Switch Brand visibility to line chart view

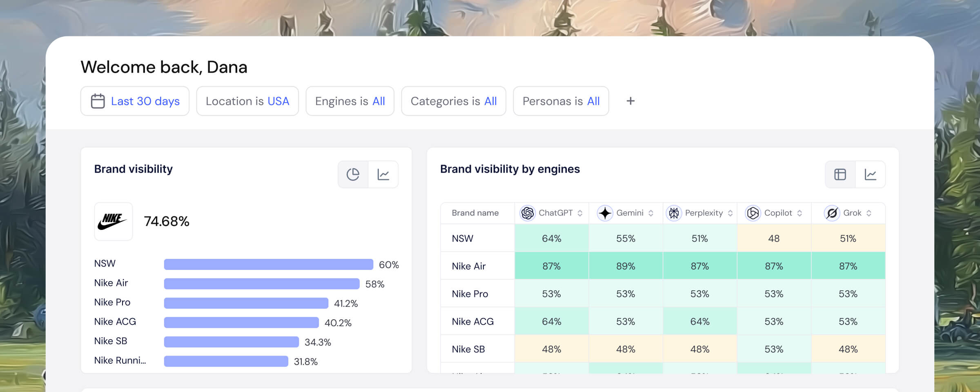click(383, 174)
